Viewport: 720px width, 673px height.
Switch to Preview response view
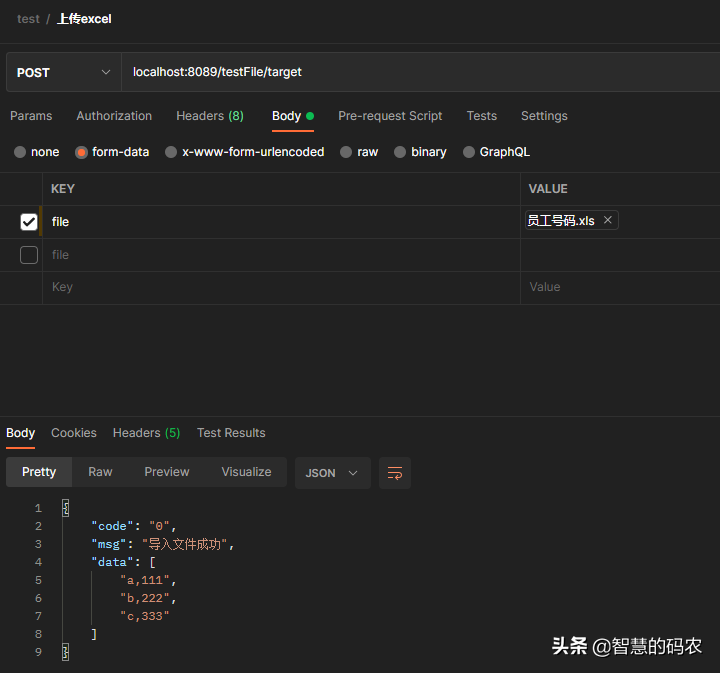pos(167,472)
